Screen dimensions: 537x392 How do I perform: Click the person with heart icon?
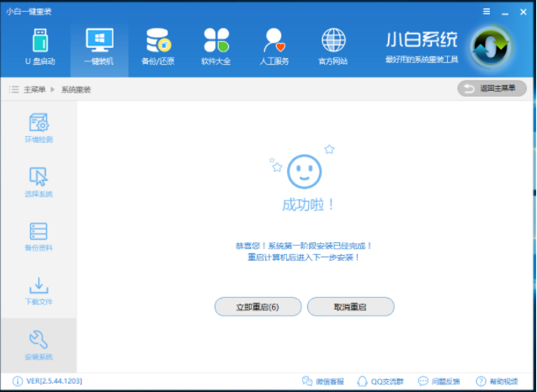(274, 40)
